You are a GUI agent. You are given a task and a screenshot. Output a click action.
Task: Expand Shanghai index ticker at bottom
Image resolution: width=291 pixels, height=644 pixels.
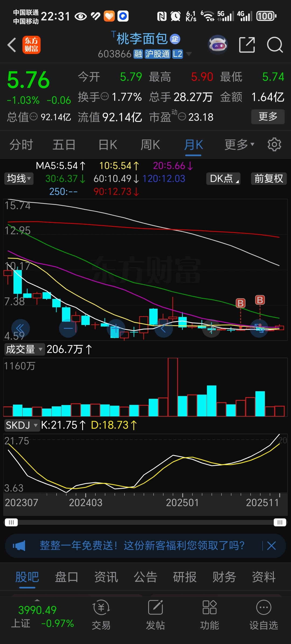[37, 600]
